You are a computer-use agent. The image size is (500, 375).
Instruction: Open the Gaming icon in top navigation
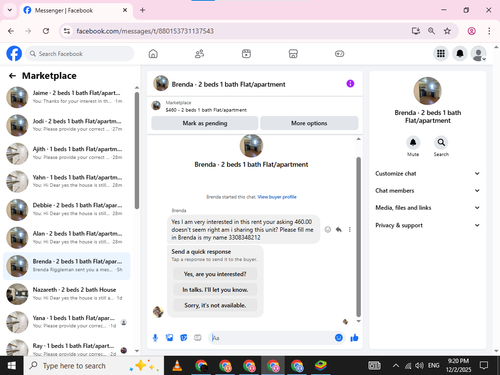coord(339,54)
